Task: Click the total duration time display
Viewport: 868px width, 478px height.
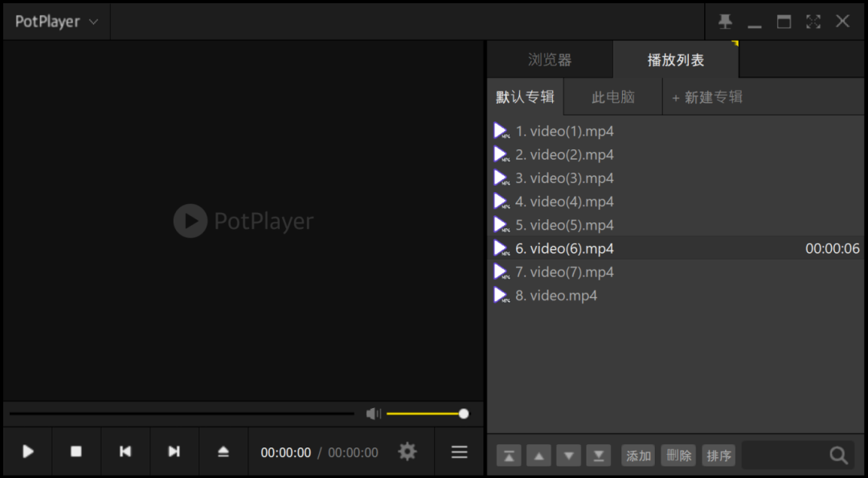Action: pyautogui.click(x=353, y=452)
